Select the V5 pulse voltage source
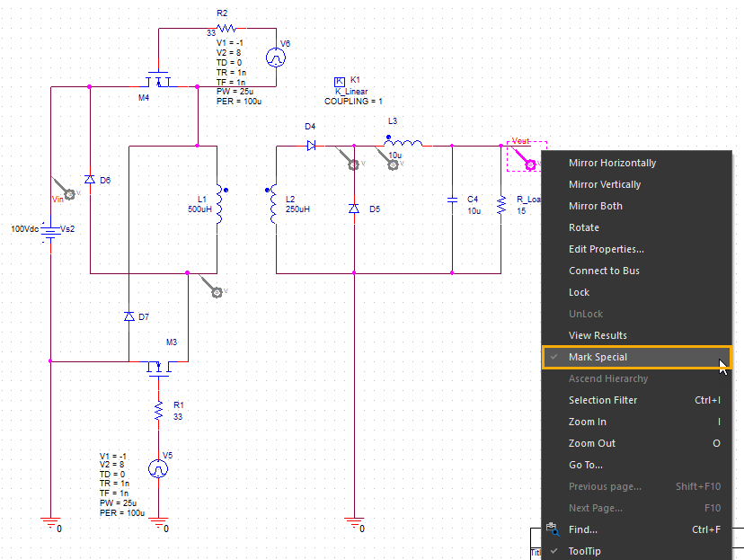 click(x=158, y=468)
